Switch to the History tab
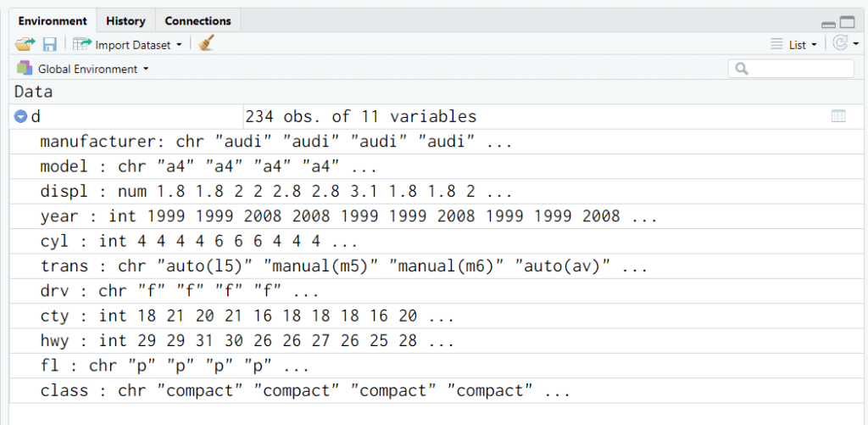This screenshot has width=868, height=425. click(125, 21)
